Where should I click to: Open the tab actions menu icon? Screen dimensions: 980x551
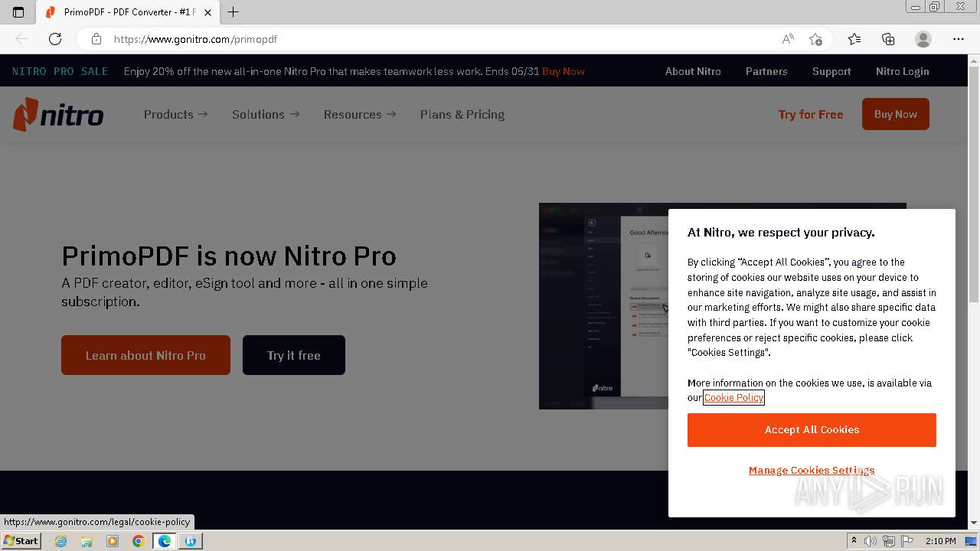coord(18,12)
